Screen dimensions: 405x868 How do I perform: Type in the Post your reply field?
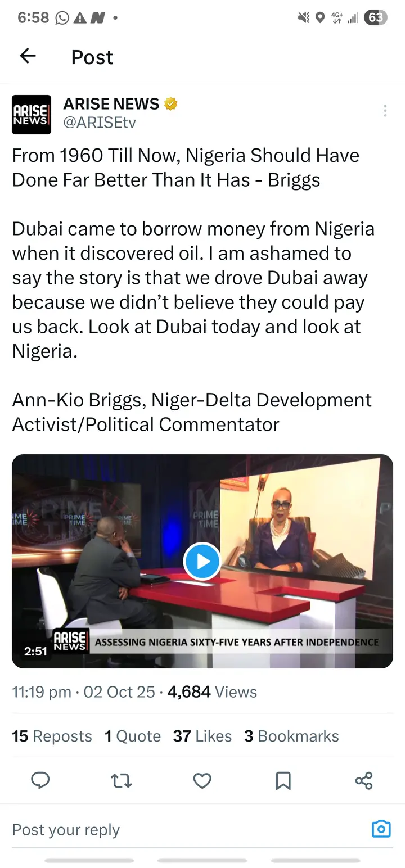(x=169, y=830)
